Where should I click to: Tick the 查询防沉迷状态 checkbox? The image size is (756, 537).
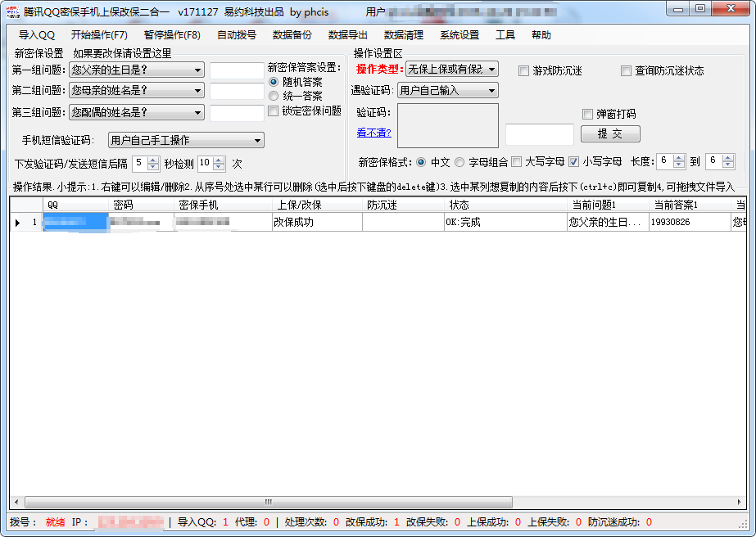tap(626, 71)
